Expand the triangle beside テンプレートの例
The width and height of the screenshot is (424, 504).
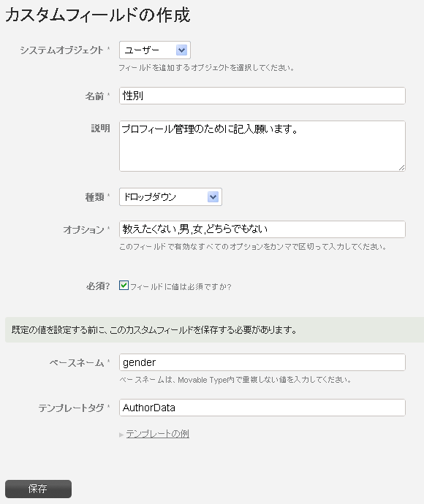click(x=121, y=435)
